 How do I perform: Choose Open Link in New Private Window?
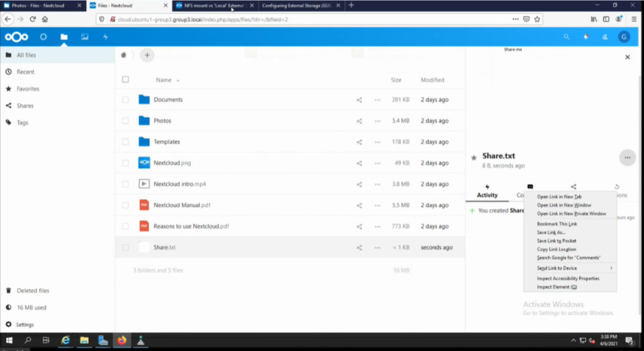572,214
